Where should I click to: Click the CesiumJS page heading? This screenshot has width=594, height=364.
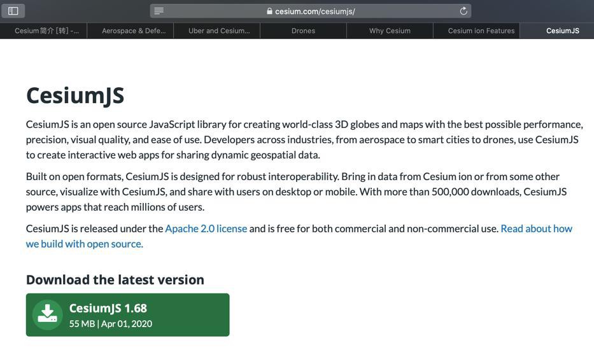coord(75,95)
